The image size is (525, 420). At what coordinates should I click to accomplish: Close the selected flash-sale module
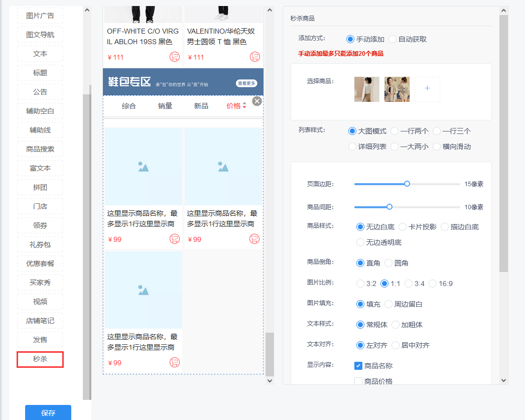click(x=257, y=101)
